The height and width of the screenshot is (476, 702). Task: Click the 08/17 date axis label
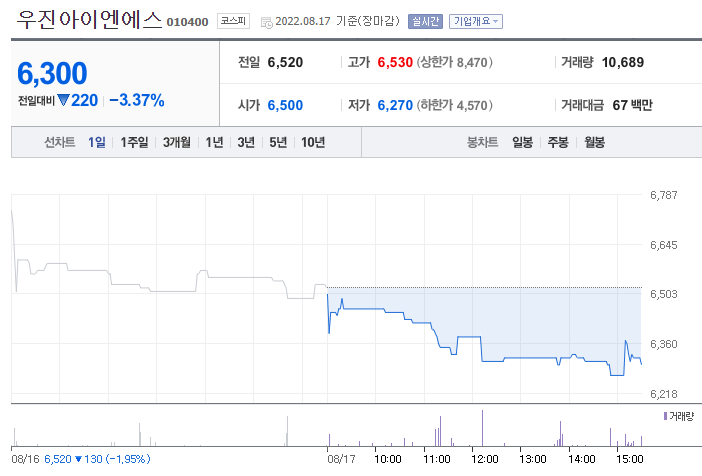tap(341, 459)
